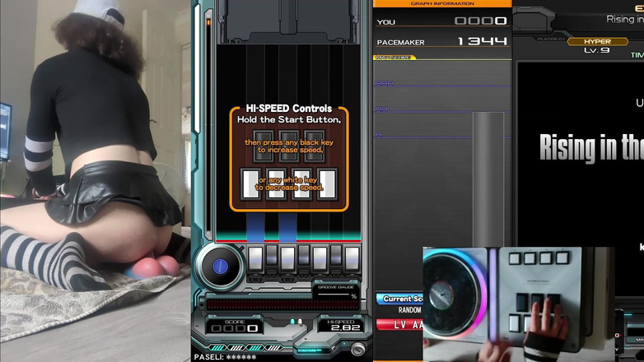Click the PASELI balance text

click(x=225, y=357)
